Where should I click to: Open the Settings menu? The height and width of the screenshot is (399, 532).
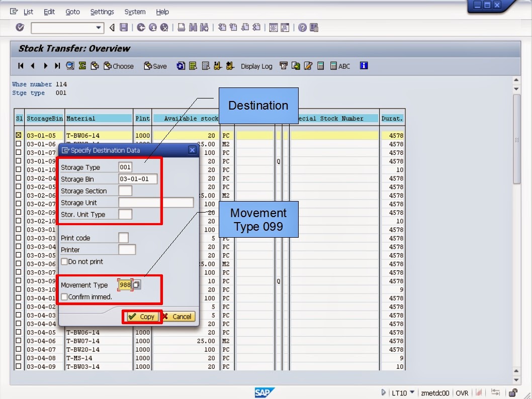(102, 12)
